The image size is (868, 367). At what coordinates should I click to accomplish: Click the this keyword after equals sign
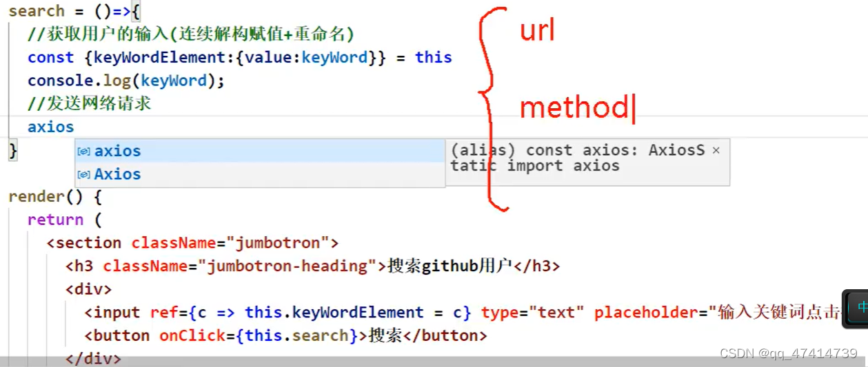click(434, 57)
